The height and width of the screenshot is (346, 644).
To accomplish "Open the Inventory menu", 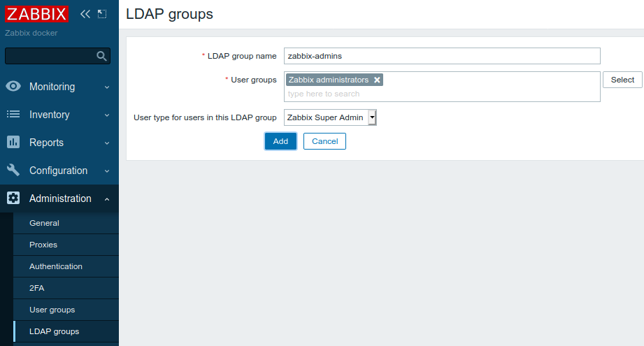I will coord(59,115).
